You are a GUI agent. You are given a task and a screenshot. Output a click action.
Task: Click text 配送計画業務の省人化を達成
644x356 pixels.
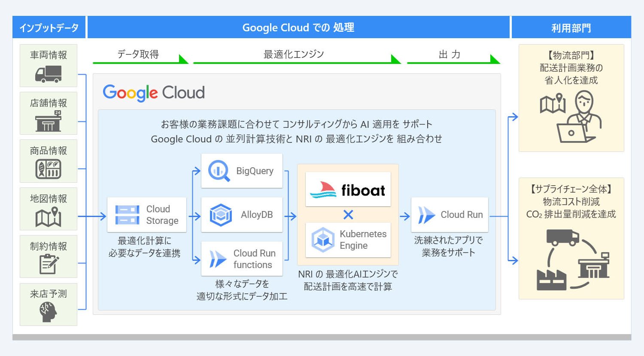[571, 74]
